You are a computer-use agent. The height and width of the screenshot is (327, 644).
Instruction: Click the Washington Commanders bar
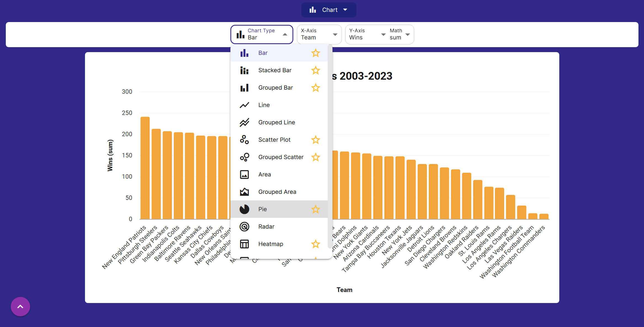[544, 216]
